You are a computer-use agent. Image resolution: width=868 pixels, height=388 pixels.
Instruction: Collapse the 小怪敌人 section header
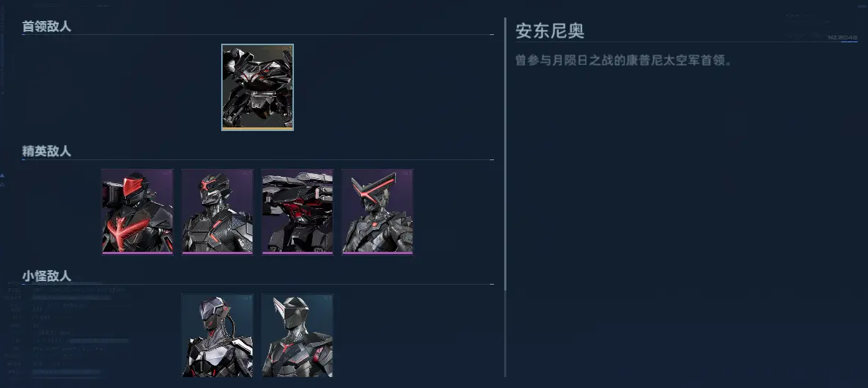click(x=47, y=276)
